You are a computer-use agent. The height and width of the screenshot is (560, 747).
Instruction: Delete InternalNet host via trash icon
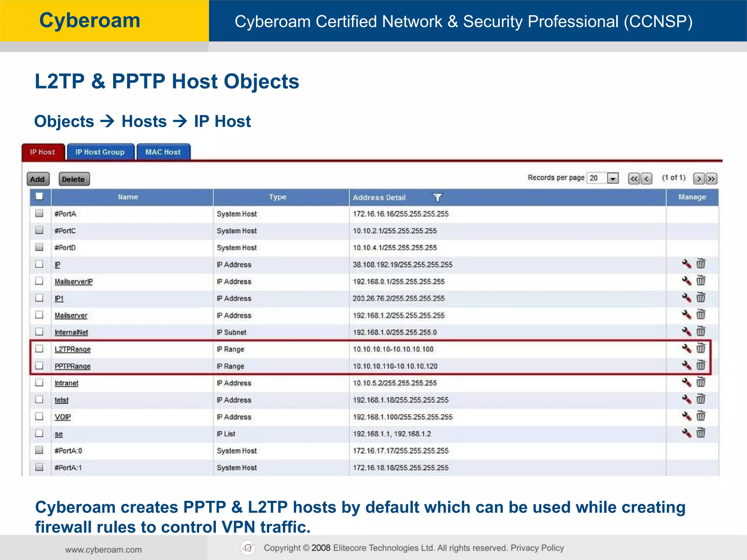click(x=701, y=331)
